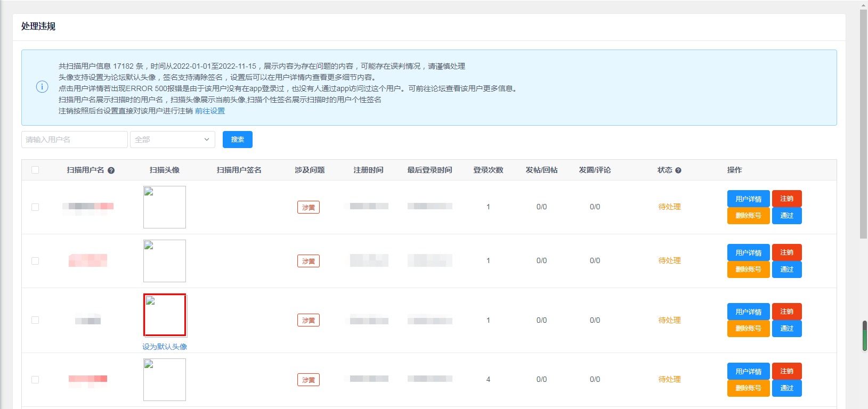This screenshot has width=868, height=409.
Task: Open 用户详情 for the second row
Action: pyautogui.click(x=749, y=252)
